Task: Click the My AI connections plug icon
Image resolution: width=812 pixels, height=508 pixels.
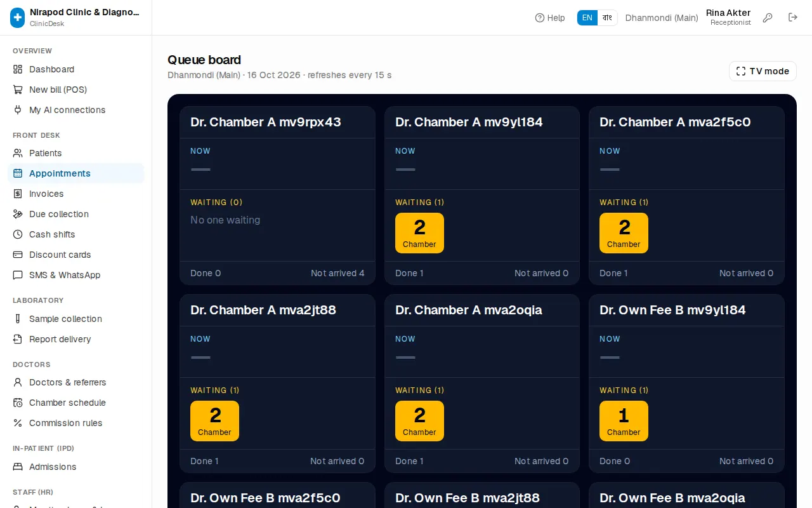Action: (x=18, y=110)
